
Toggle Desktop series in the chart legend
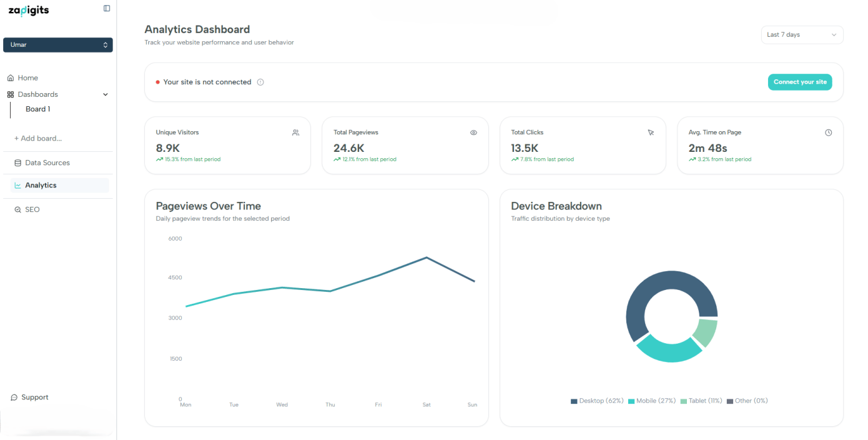(x=597, y=401)
